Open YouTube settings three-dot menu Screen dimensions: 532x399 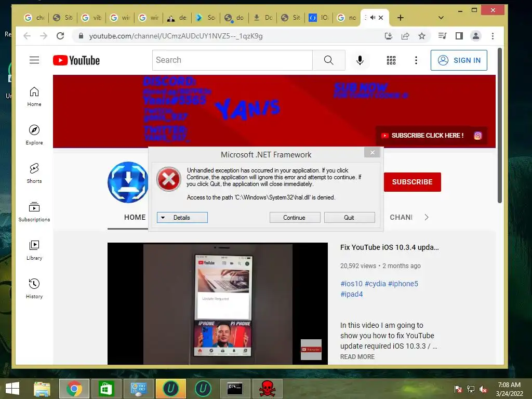tap(416, 60)
